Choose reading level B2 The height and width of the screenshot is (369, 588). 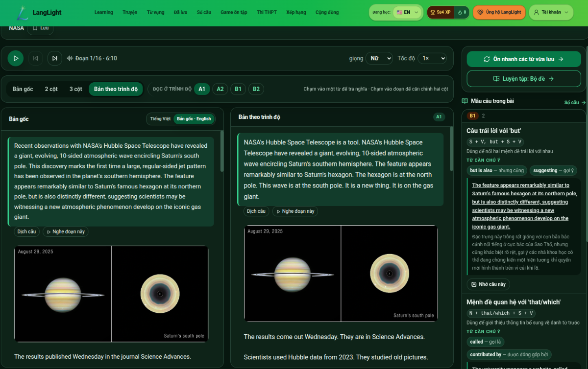pos(256,89)
